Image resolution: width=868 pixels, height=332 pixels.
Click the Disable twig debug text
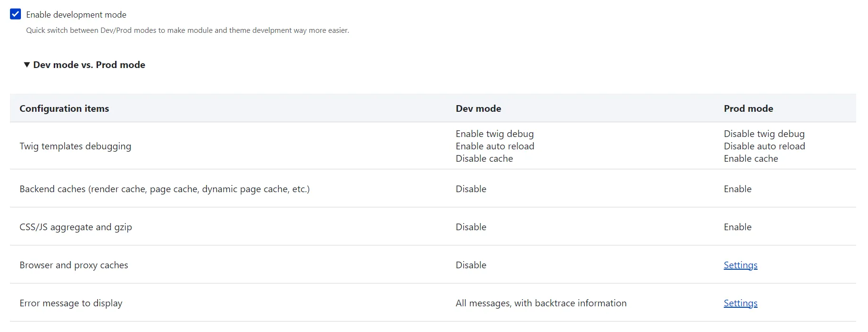(764, 134)
